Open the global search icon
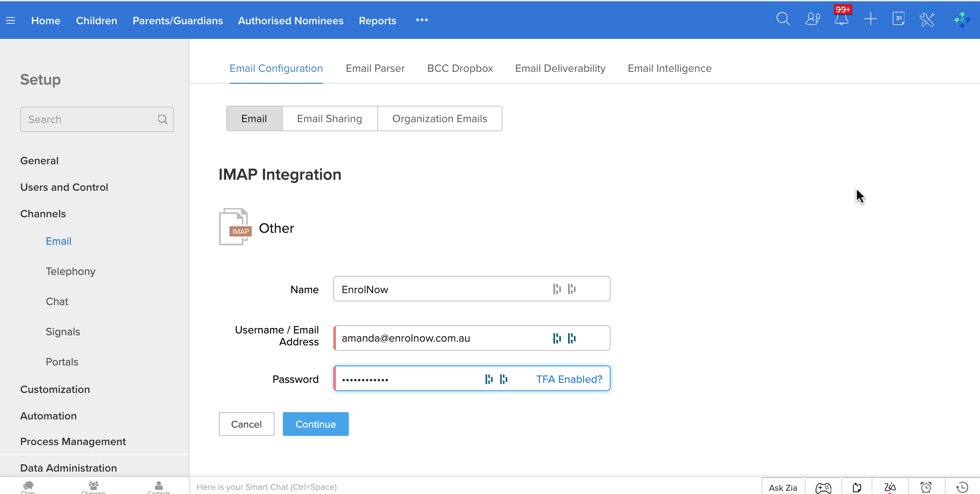 click(783, 19)
